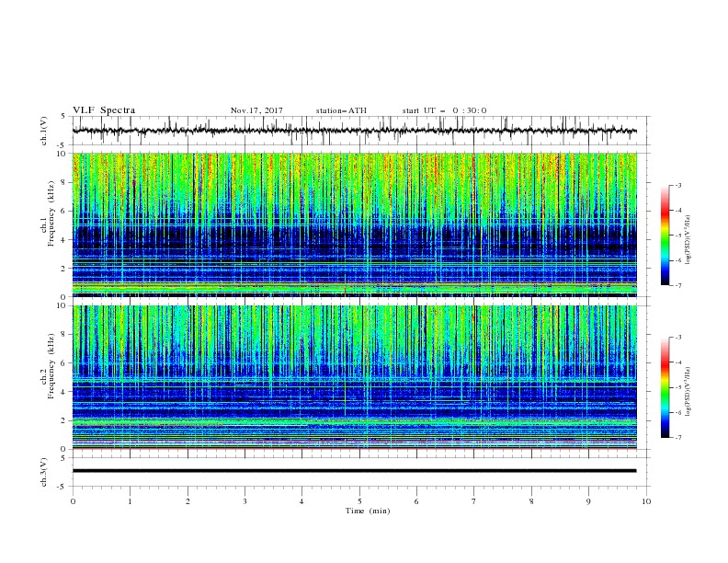Click the "Time (min)" axis label
728x563 pixels.
(368, 511)
